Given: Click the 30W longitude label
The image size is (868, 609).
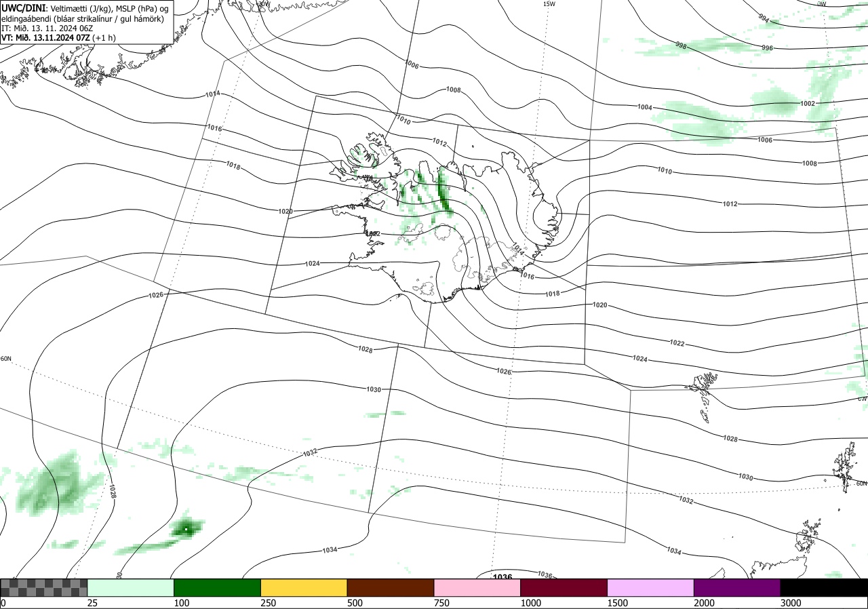Looking at the screenshot, I should (x=264, y=4).
